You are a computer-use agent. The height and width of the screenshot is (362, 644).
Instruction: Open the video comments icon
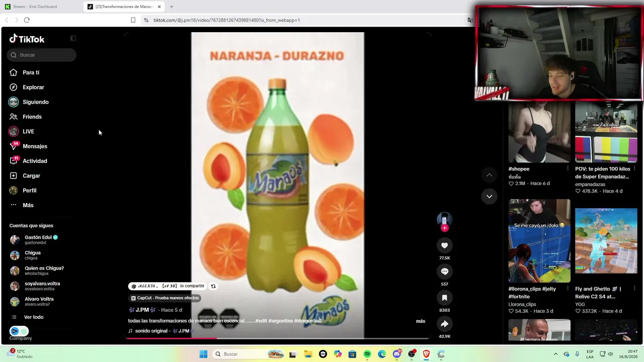point(444,271)
